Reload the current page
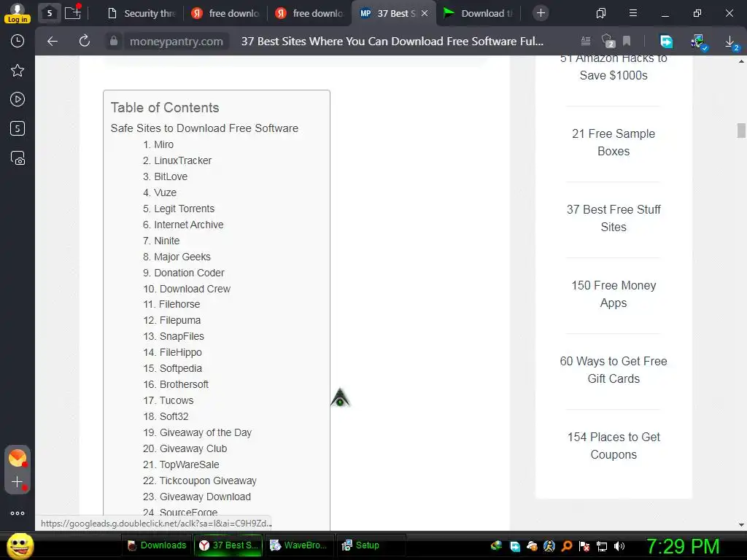 85,42
